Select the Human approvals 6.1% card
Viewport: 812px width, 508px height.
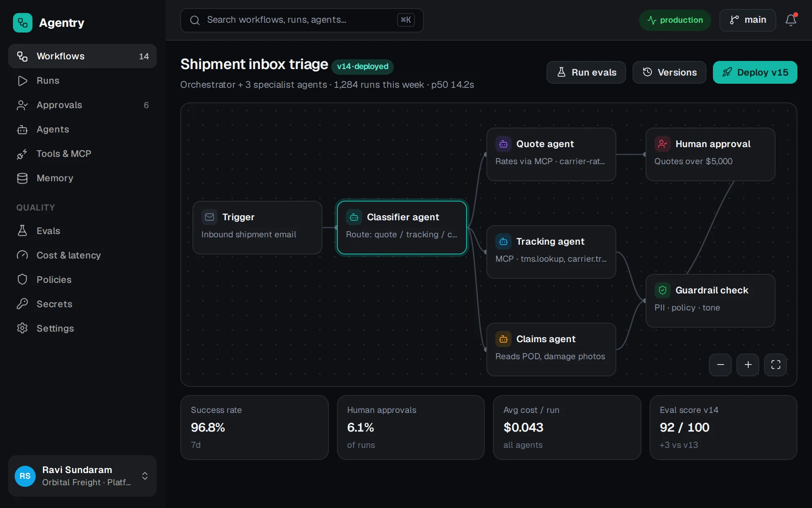[x=411, y=428]
